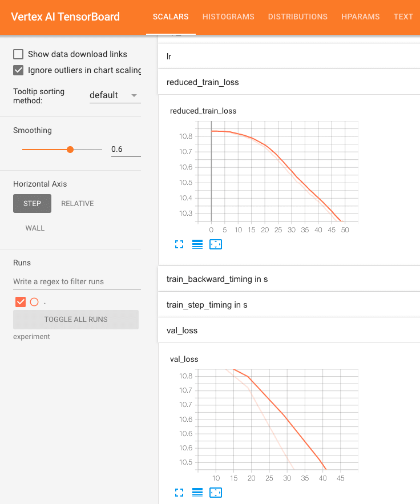Open the HPARAMS tab
The width and height of the screenshot is (420, 504).
(361, 17)
